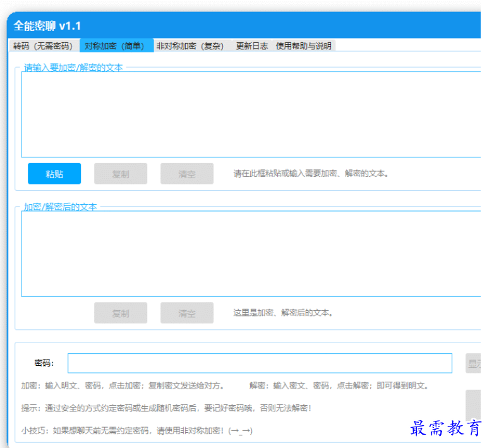
Task: Open the 非对称加密(复杂) tab
Action: coord(190,46)
